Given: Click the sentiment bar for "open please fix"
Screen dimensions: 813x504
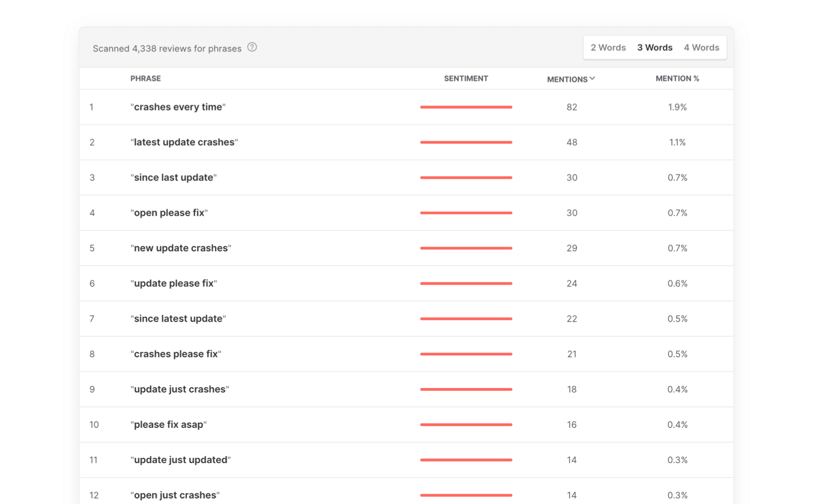Looking at the screenshot, I should point(466,213).
